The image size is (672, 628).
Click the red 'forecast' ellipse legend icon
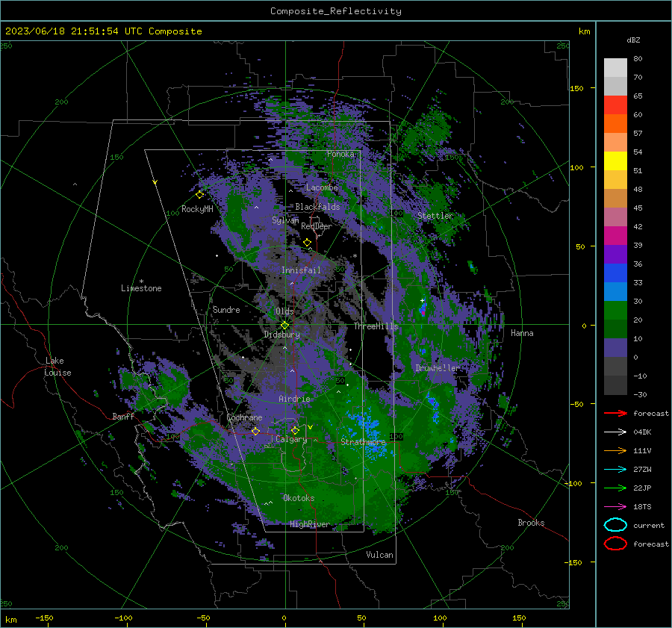point(615,544)
